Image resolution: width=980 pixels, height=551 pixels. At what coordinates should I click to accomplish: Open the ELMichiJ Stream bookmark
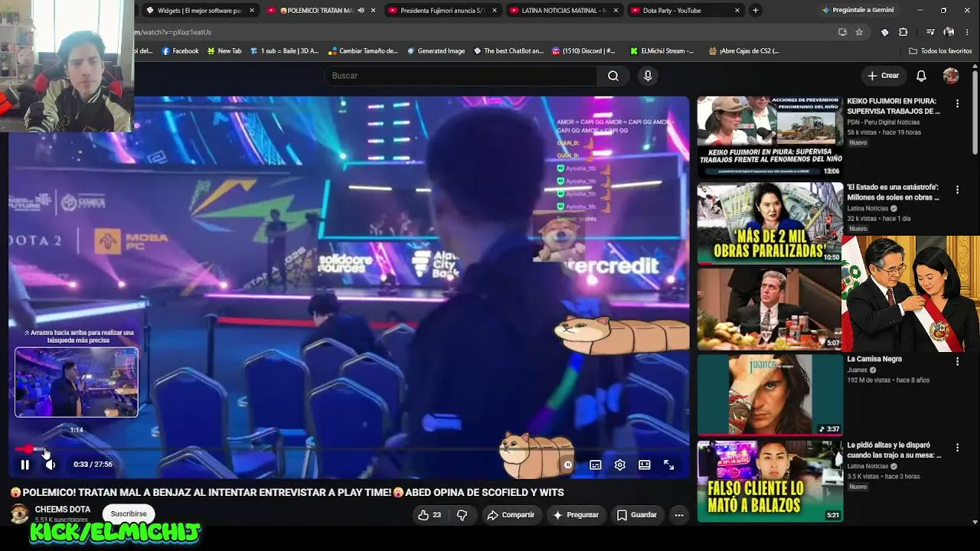662,51
